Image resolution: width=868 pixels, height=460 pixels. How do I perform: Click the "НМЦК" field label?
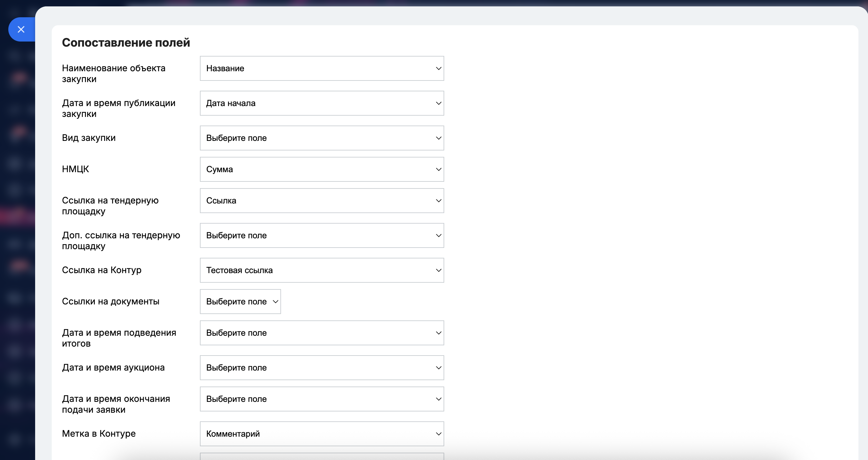coord(75,169)
